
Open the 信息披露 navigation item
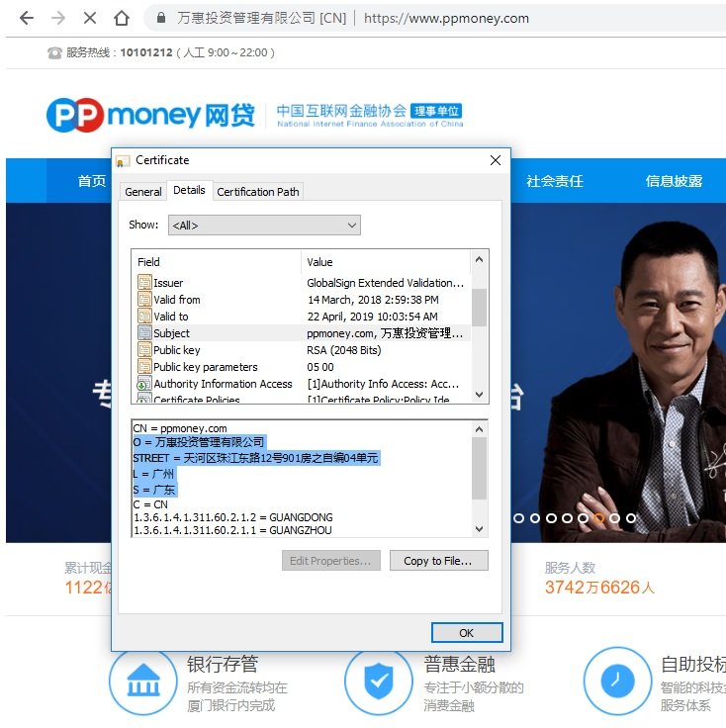click(x=674, y=181)
